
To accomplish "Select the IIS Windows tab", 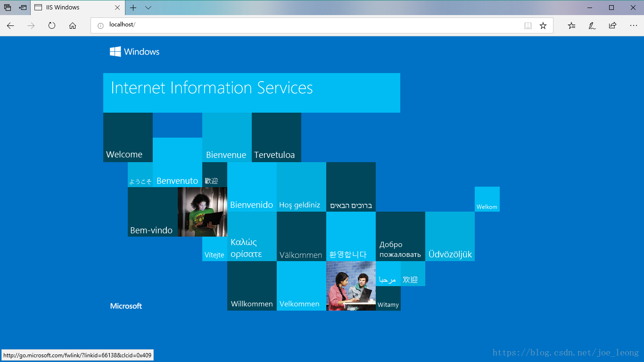I will point(78,8).
